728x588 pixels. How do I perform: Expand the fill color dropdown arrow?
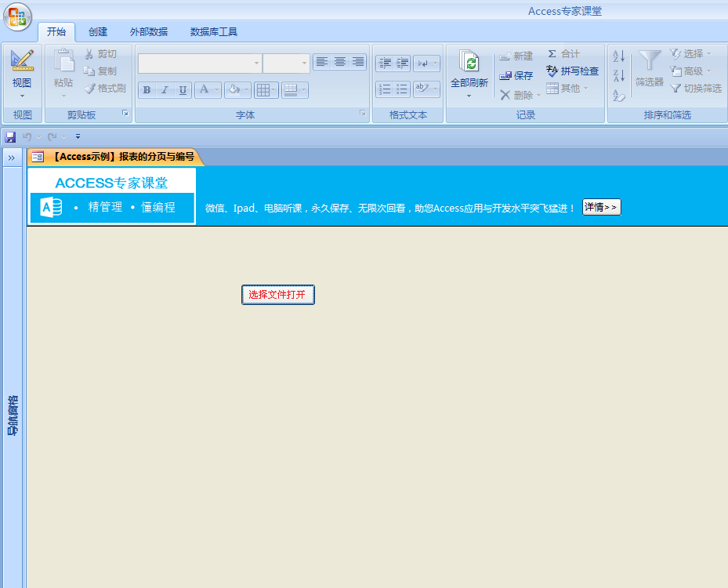coord(247,90)
